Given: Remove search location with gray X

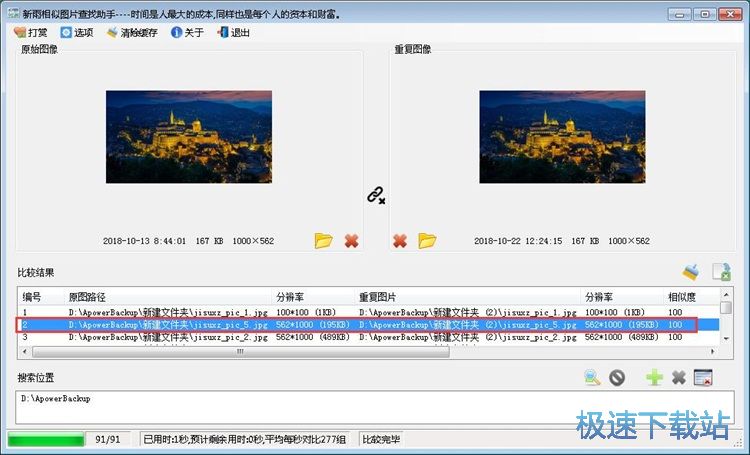Looking at the screenshot, I should pos(679,377).
